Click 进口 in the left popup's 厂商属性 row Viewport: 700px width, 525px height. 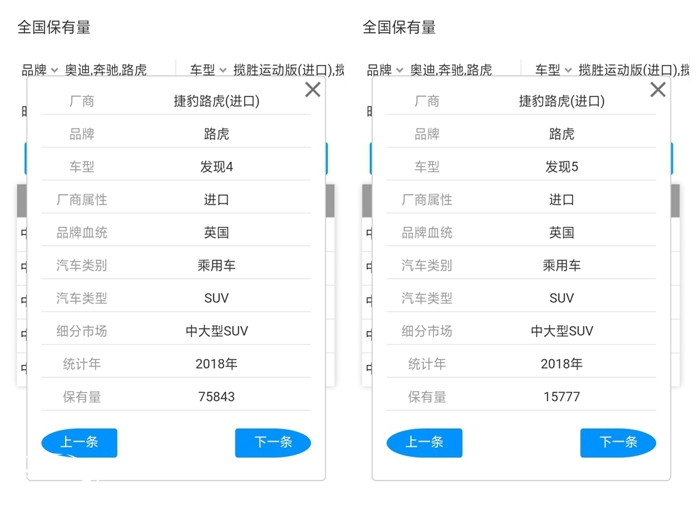tap(217, 200)
